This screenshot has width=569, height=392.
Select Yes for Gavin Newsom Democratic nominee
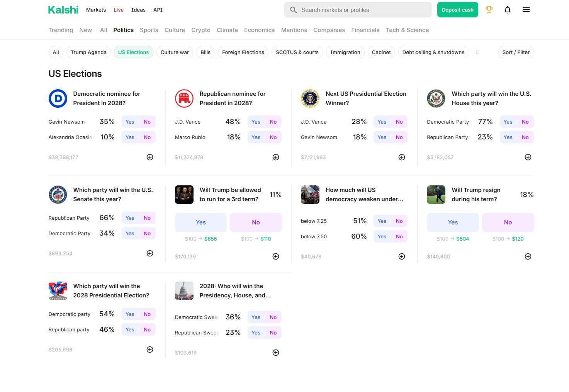pos(130,122)
